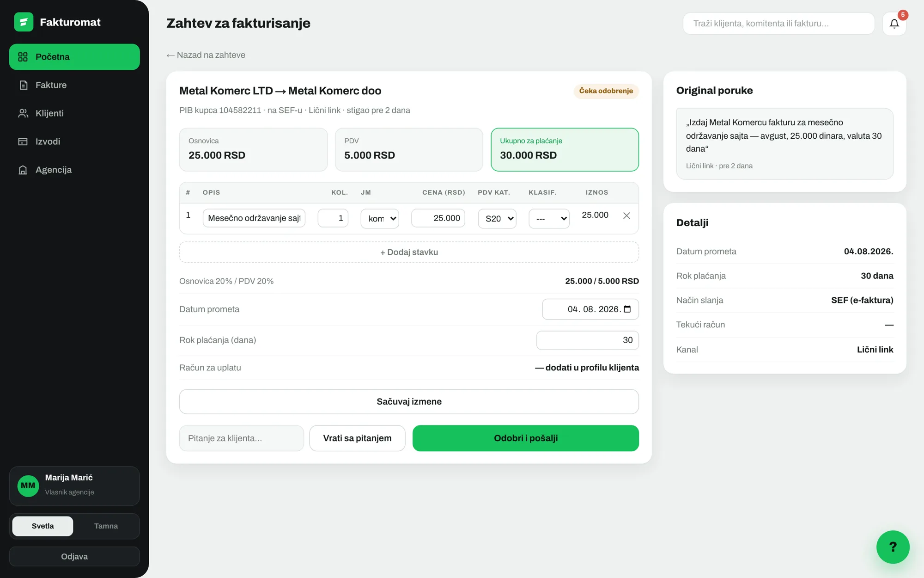Switch theme to Tamna
Viewport: 924px width, 578px height.
point(106,526)
